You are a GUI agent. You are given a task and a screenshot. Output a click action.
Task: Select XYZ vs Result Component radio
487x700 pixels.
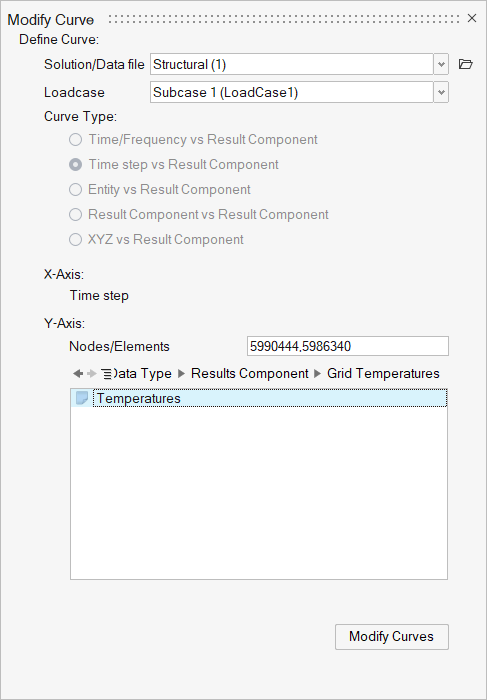[75, 240]
